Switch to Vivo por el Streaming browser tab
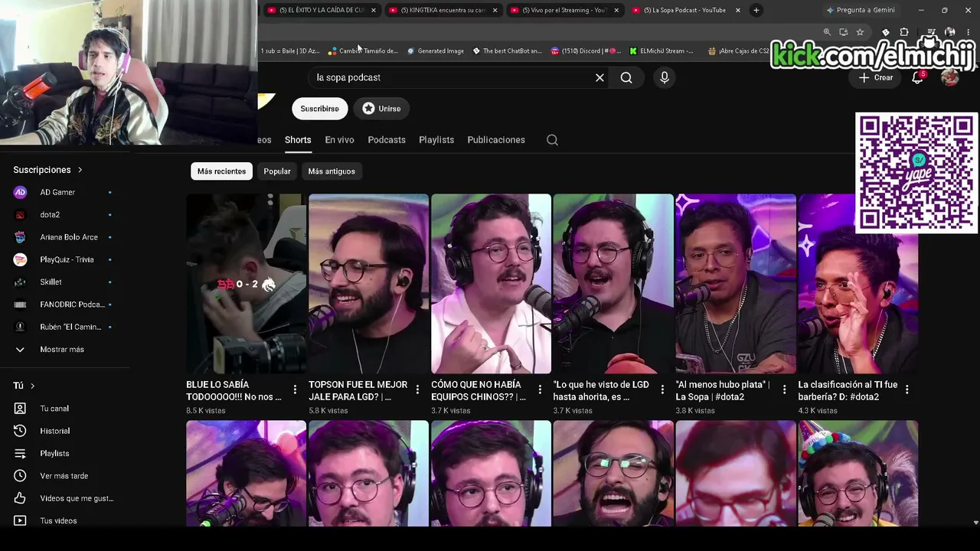This screenshot has height=551, width=980. click(x=563, y=10)
